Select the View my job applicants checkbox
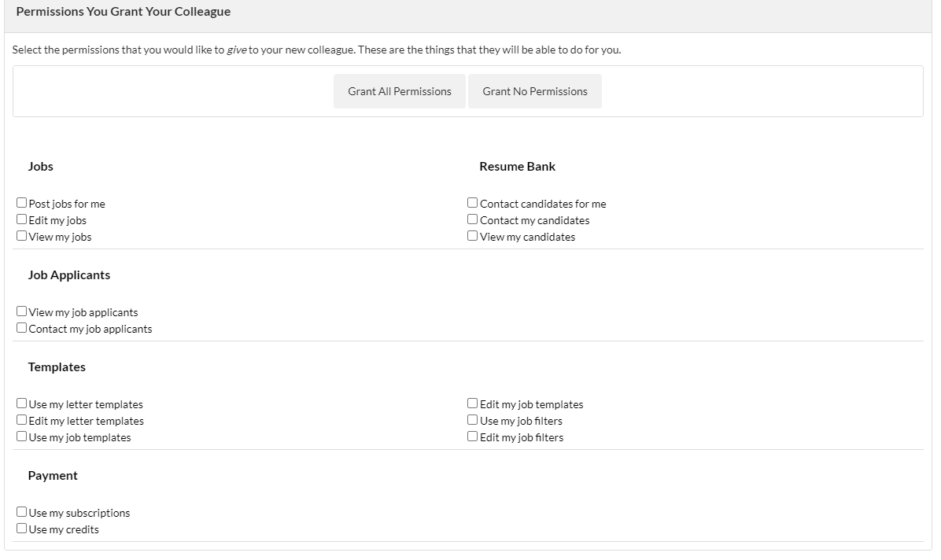 [22, 311]
